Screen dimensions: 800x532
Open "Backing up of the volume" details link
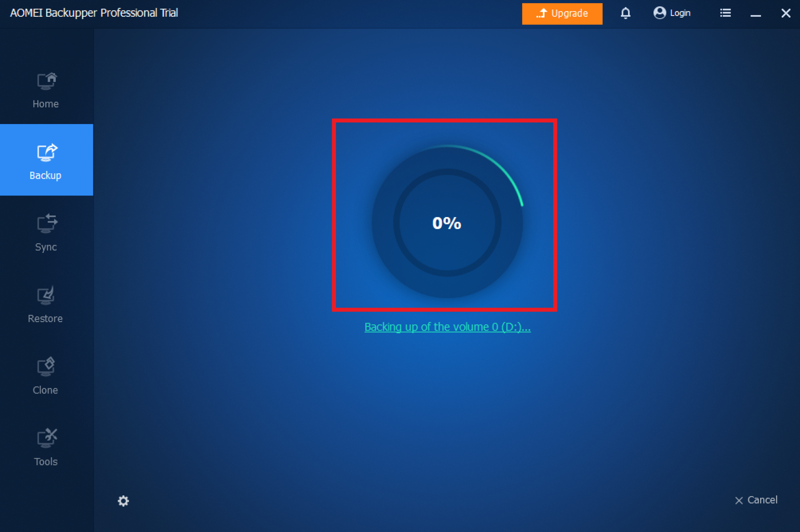click(x=447, y=327)
